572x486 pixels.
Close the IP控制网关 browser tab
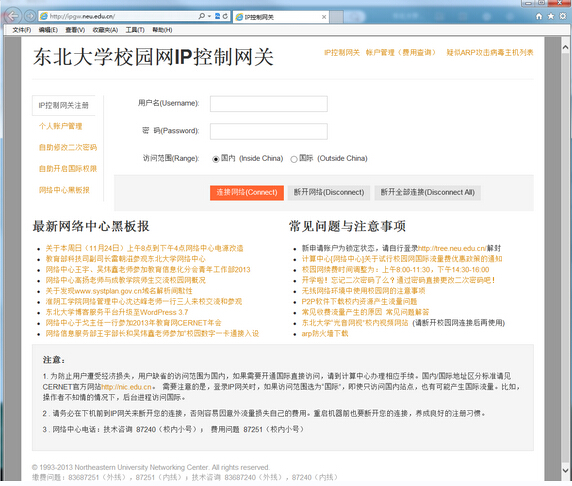pos(324,17)
